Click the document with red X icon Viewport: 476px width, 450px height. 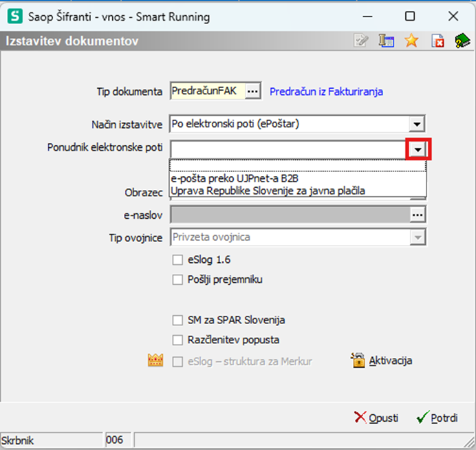click(437, 41)
